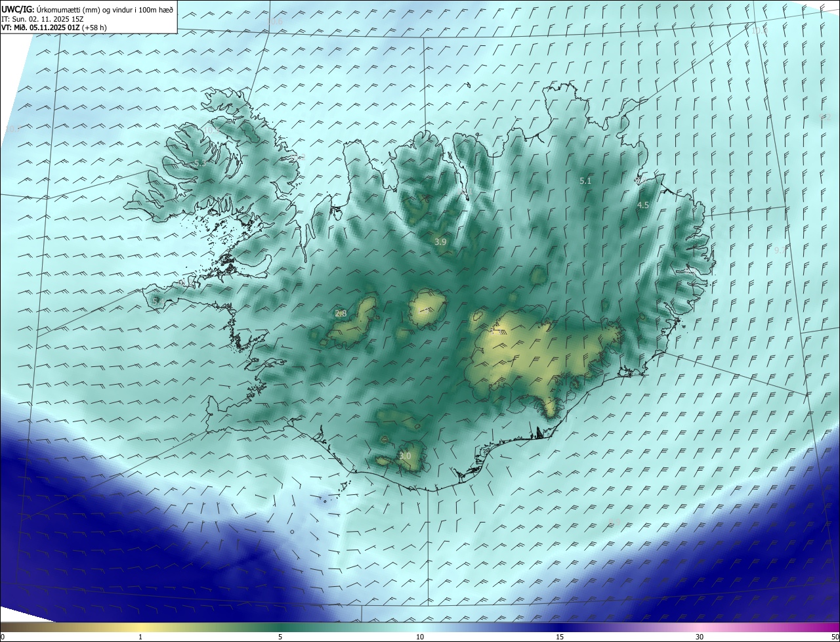The width and height of the screenshot is (840, 642).
Task: Click the colorbar tick label 50
Action: (x=835, y=637)
